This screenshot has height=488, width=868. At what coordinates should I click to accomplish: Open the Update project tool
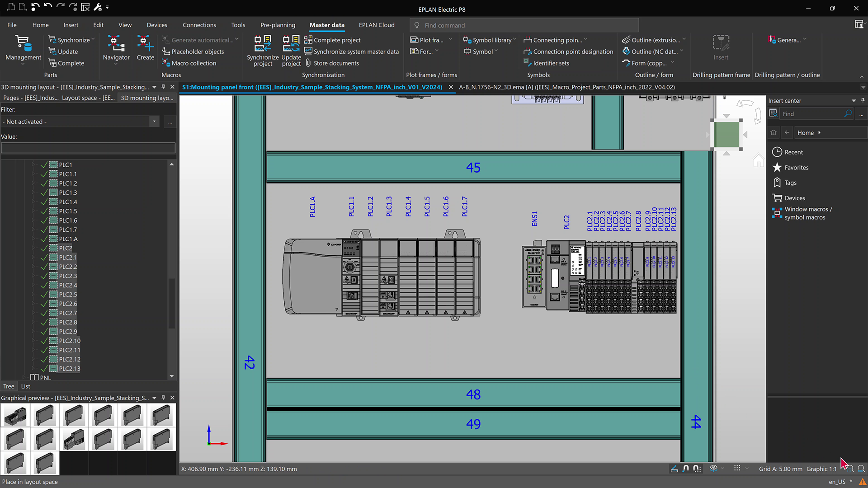point(291,51)
